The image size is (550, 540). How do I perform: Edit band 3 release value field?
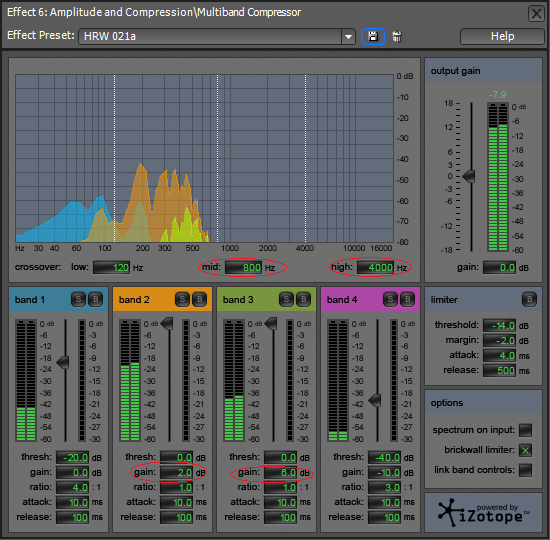pos(280,517)
